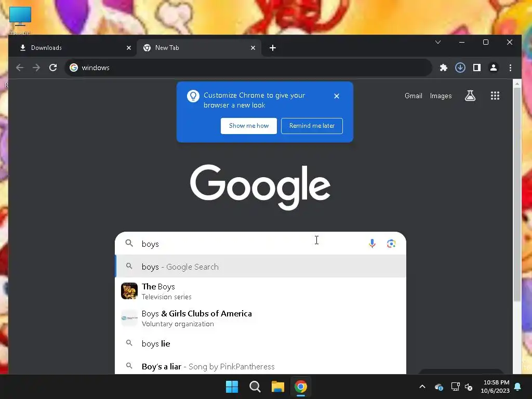532x399 pixels.
Task: Open Google Images link
Action: click(x=441, y=96)
